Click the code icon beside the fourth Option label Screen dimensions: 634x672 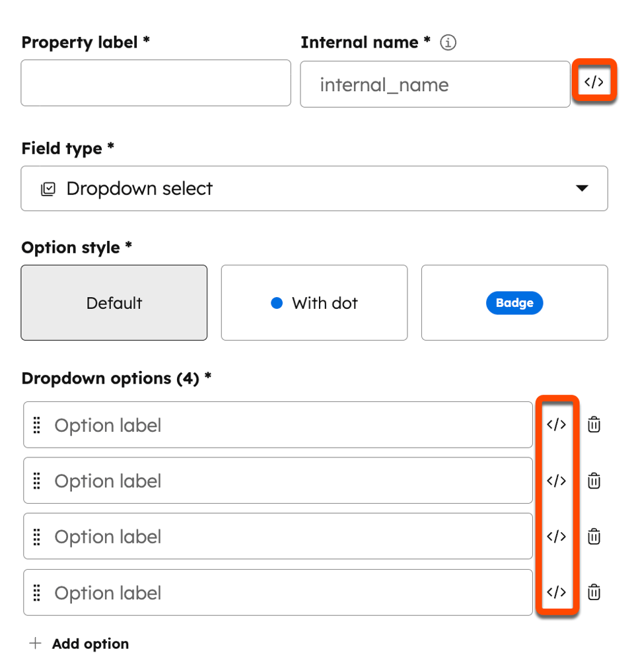pyautogui.click(x=557, y=592)
